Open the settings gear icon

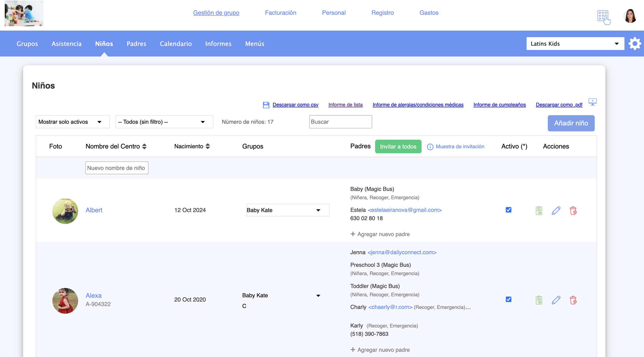[x=634, y=44]
